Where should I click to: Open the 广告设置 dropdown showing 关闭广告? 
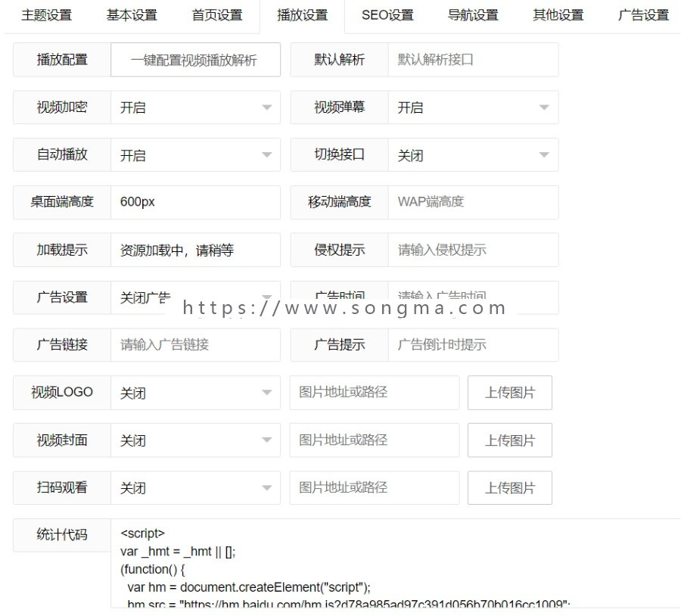point(195,297)
